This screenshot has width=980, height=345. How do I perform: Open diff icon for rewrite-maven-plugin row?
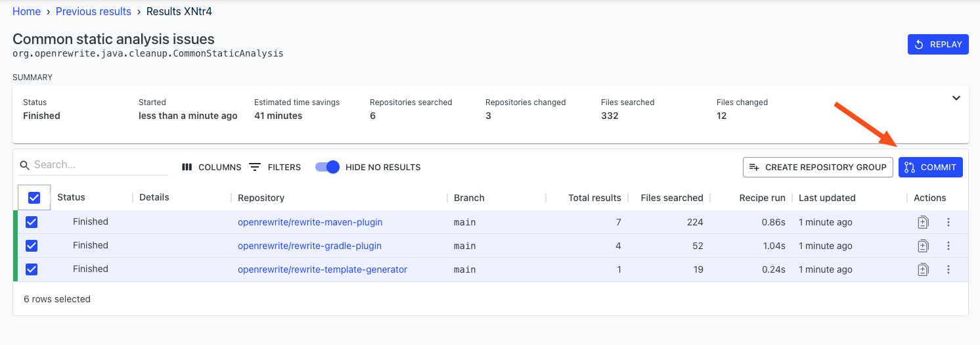click(923, 222)
